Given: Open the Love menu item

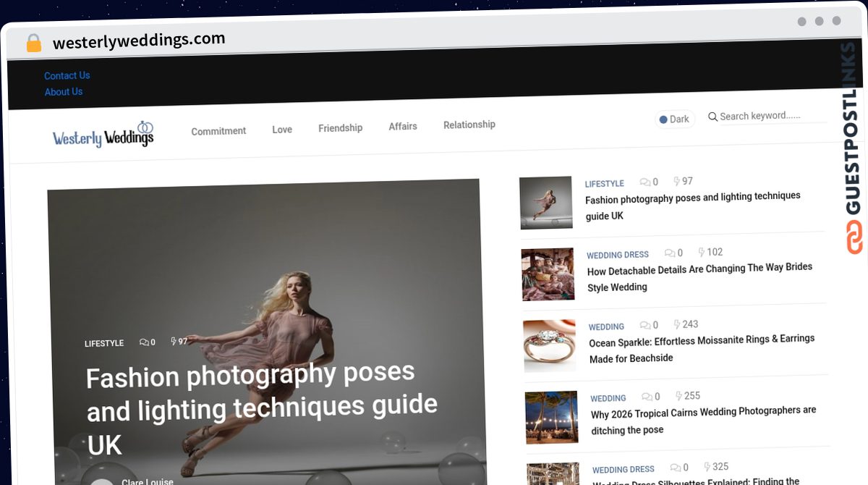Looking at the screenshot, I should (282, 130).
